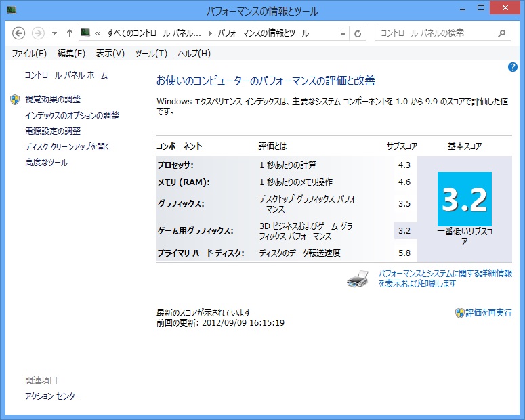Close the window with the red X
Image resolution: width=525 pixels, height=420 pixels.
point(505,7)
